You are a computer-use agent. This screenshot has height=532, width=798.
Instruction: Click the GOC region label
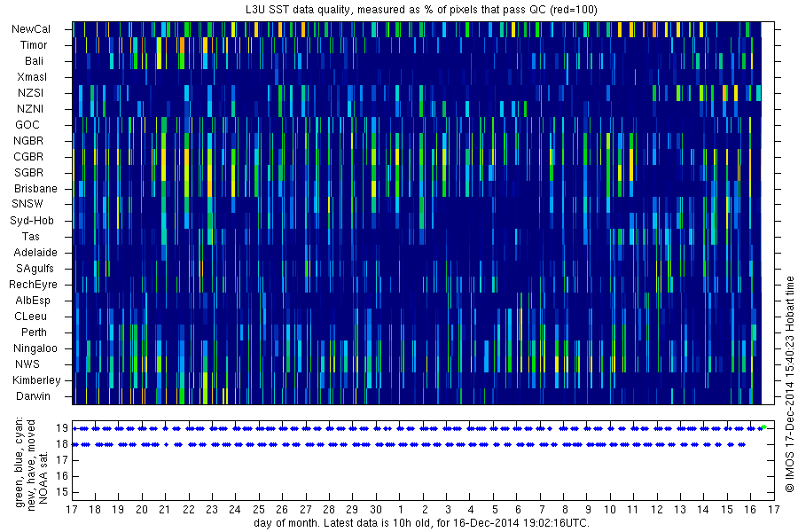pos(27,125)
